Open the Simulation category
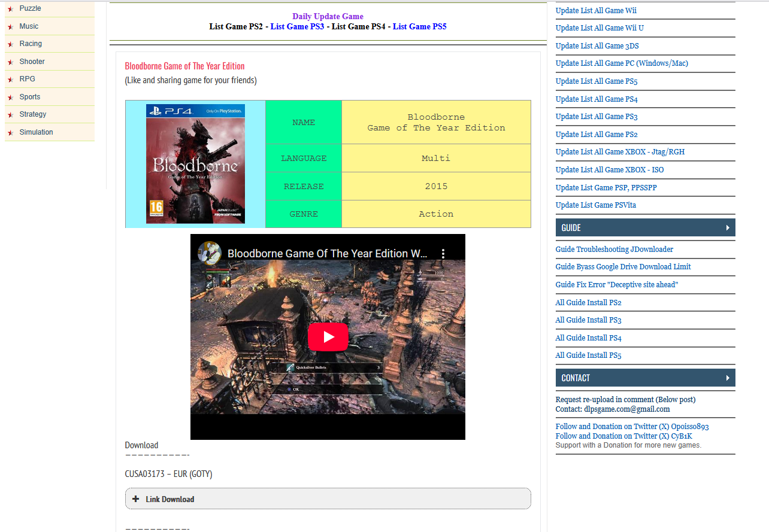The height and width of the screenshot is (532, 769). (36, 132)
